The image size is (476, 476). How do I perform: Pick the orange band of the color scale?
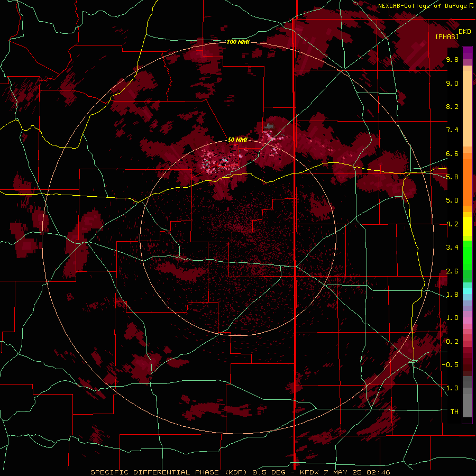point(467,182)
